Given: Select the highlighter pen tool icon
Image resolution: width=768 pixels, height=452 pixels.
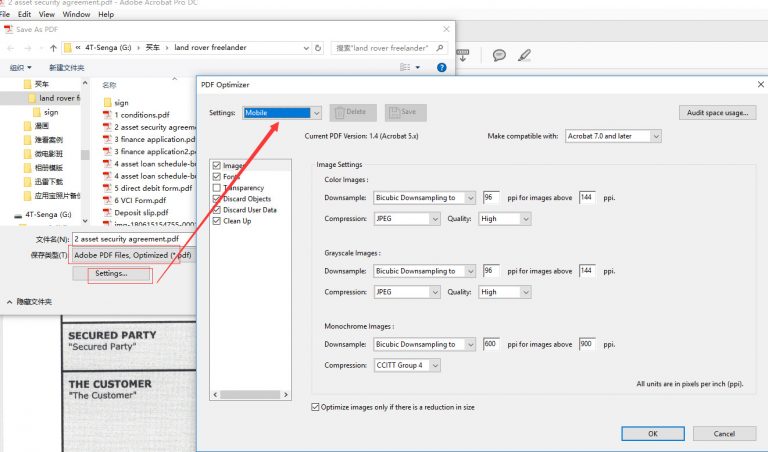Looking at the screenshot, I should [x=523, y=55].
